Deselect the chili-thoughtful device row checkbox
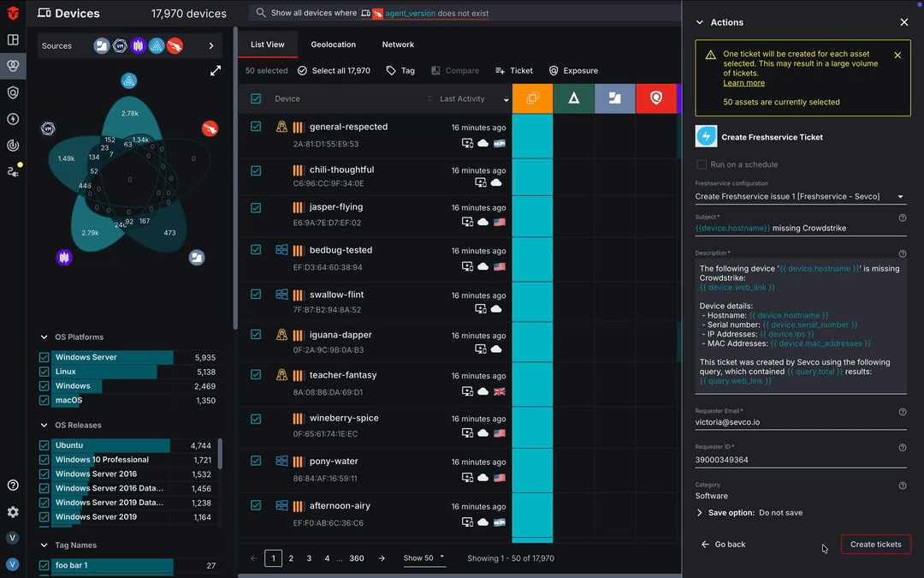This screenshot has width=924, height=578. pyautogui.click(x=256, y=170)
